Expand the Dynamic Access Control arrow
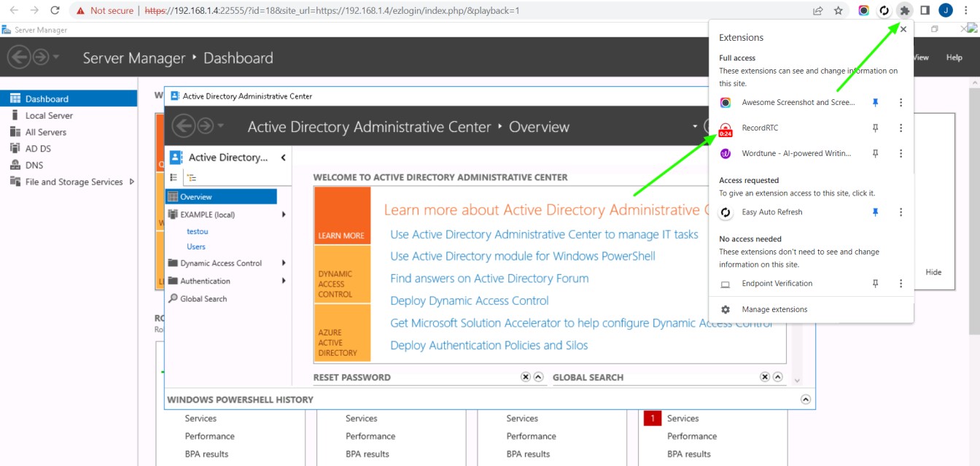This screenshot has height=466, width=980. 284,263
